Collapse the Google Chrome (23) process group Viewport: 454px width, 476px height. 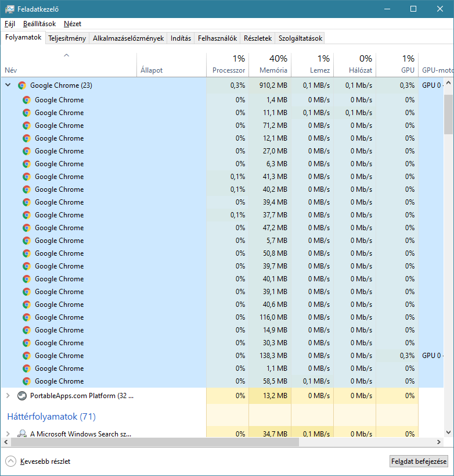click(x=8, y=85)
